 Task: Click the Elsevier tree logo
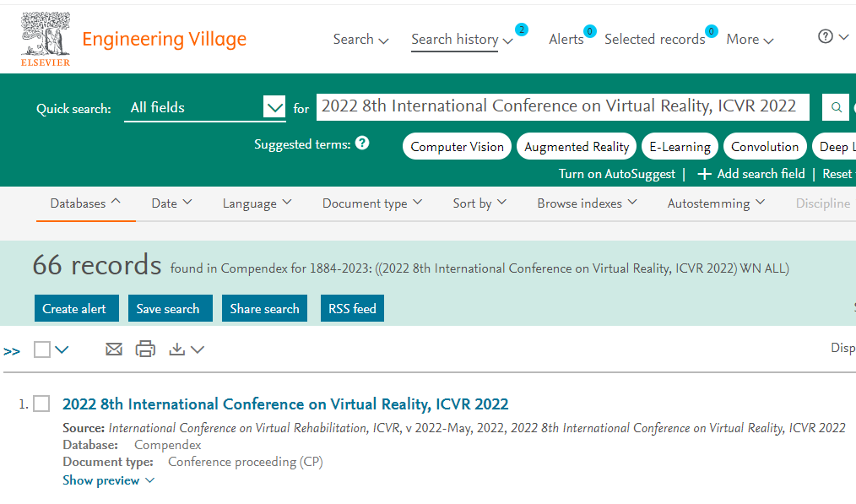point(46,39)
